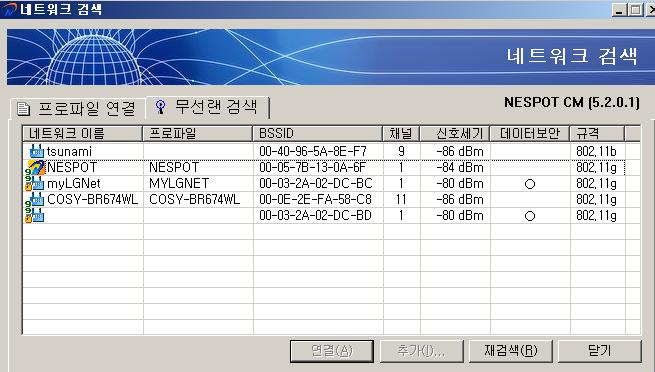655x372 pixels.
Task: Sort by 규격 column header
Action: (x=597, y=134)
